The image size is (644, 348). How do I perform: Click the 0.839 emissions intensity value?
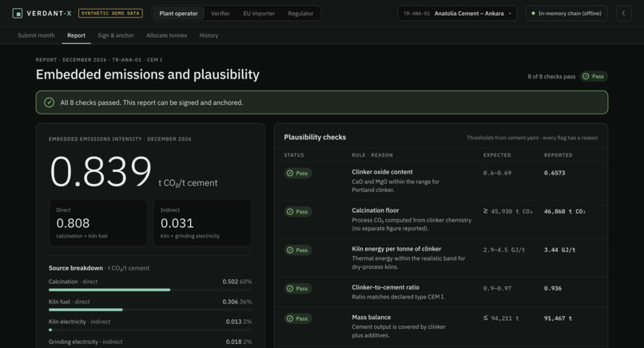tap(101, 170)
